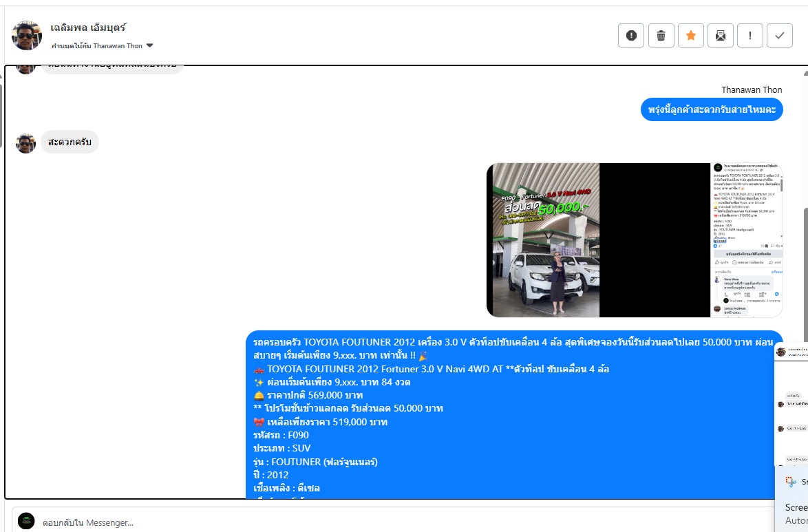
Task: Flag conversation priority with the exclamation mark button
Action: [749, 36]
